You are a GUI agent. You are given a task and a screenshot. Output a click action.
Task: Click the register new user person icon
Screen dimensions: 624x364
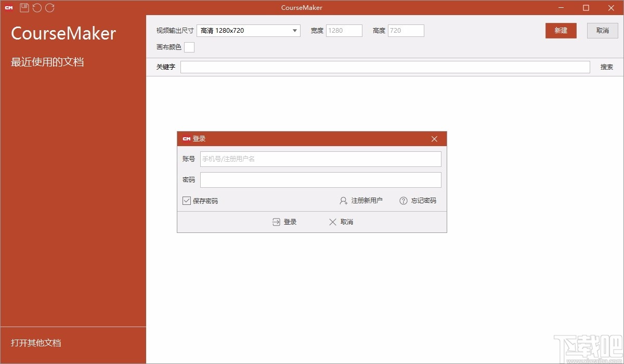click(343, 201)
